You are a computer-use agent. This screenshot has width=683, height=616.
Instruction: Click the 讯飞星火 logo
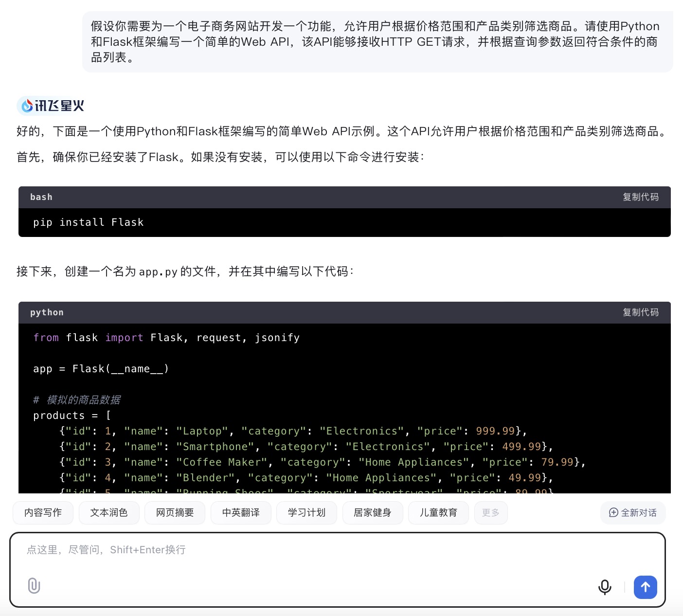[51, 106]
